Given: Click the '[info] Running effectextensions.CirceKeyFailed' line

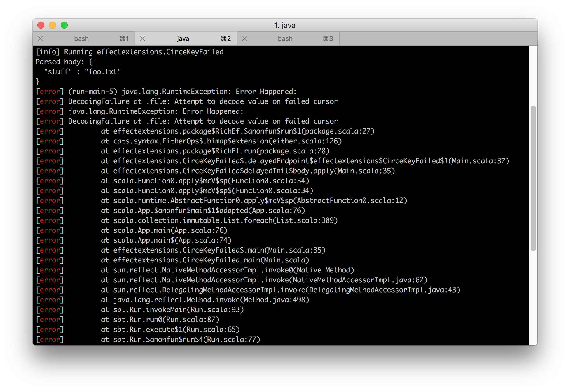Looking at the screenshot, I should click(130, 52).
